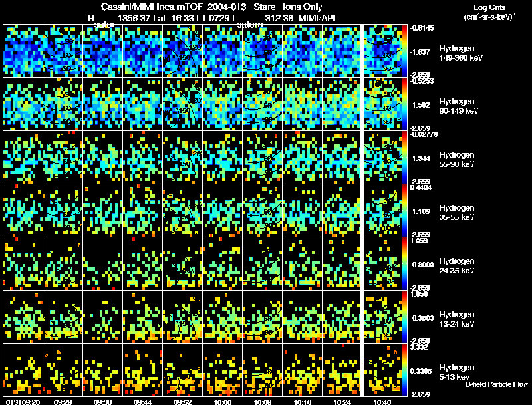This screenshot has height=405, width=532.
Task: Click the 10:40 time axis label
Action: pyautogui.click(x=382, y=402)
